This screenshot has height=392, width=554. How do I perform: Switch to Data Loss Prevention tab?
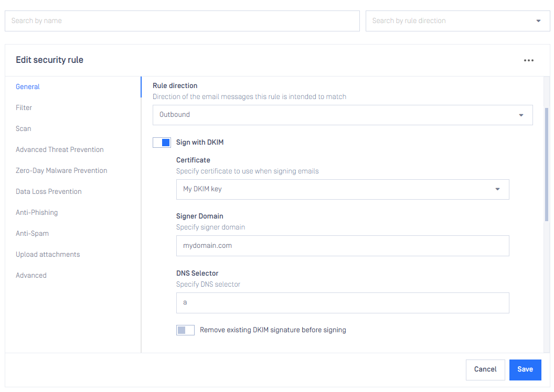click(49, 192)
